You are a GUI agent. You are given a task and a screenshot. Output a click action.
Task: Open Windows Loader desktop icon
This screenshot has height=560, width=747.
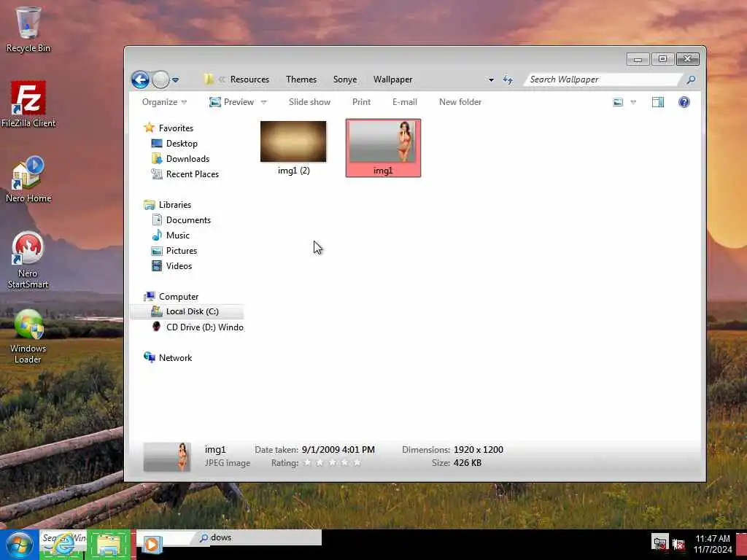[28, 335]
